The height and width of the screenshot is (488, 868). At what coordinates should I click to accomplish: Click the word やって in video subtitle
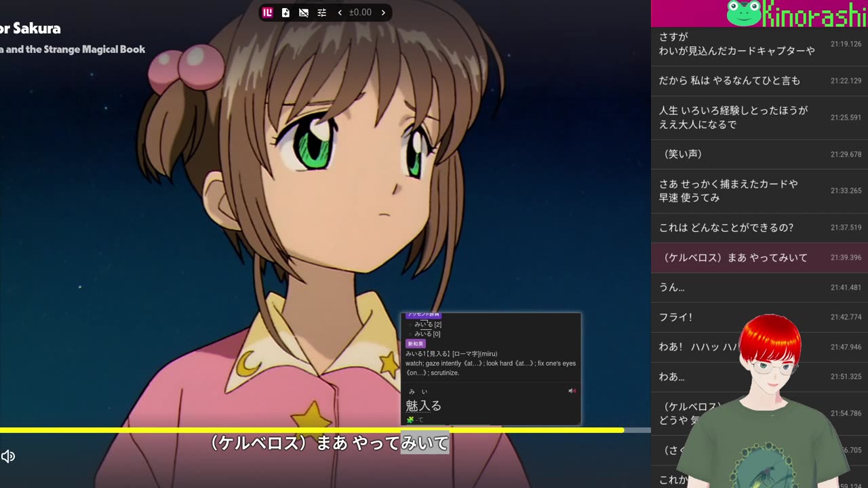(x=376, y=443)
